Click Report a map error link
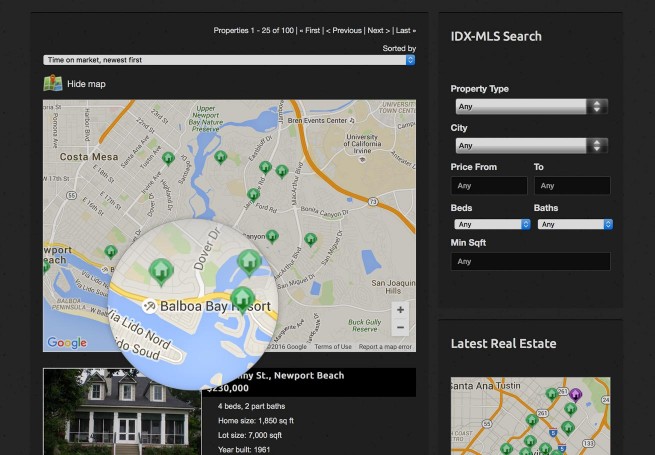Image resolution: width=655 pixels, height=455 pixels. click(x=385, y=347)
